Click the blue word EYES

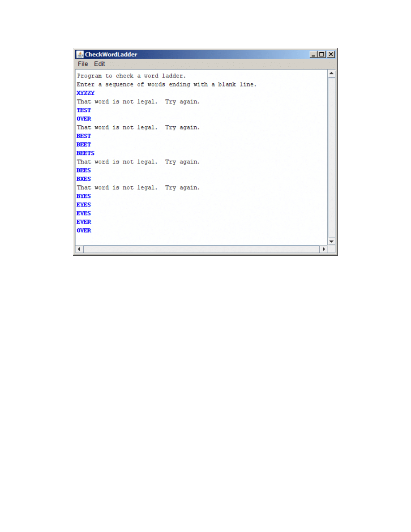tap(84, 205)
